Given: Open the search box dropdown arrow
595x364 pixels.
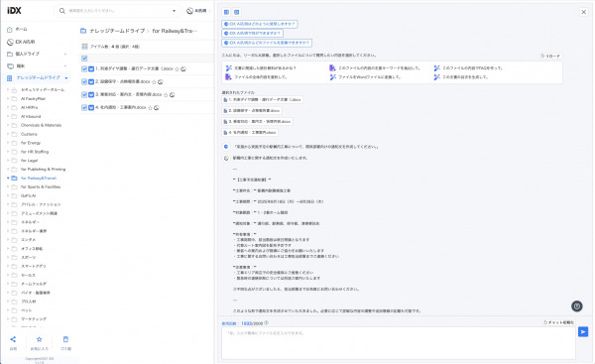Looking at the screenshot, I should pos(175,11).
